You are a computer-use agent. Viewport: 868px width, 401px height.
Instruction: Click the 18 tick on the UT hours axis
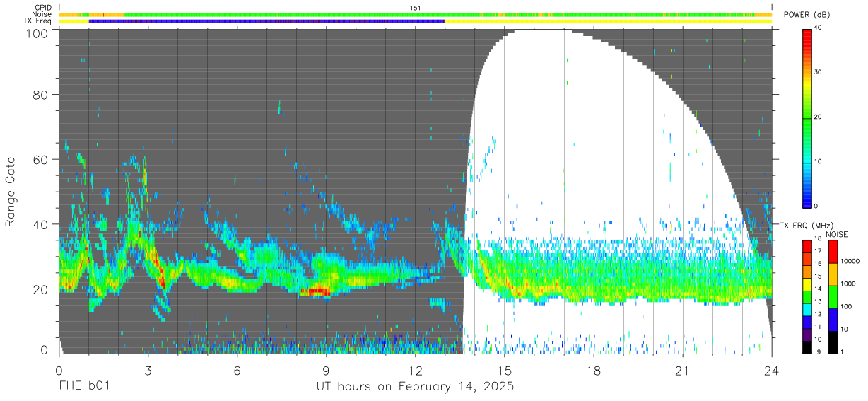pos(594,370)
